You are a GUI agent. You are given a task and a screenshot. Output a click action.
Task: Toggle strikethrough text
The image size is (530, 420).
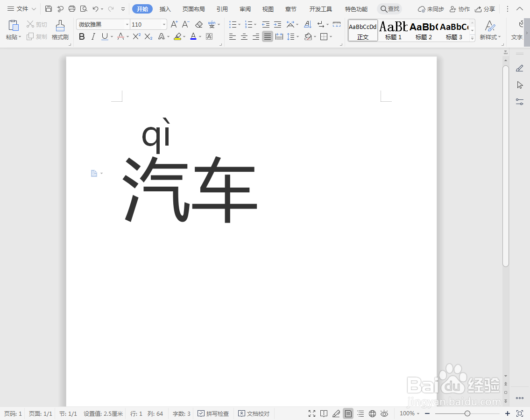pos(120,36)
